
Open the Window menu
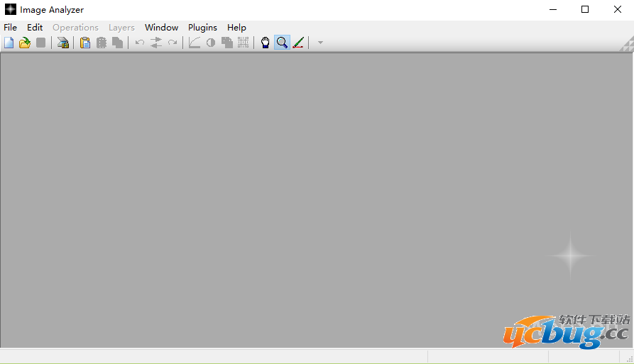pyautogui.click(x=161, y=28)
